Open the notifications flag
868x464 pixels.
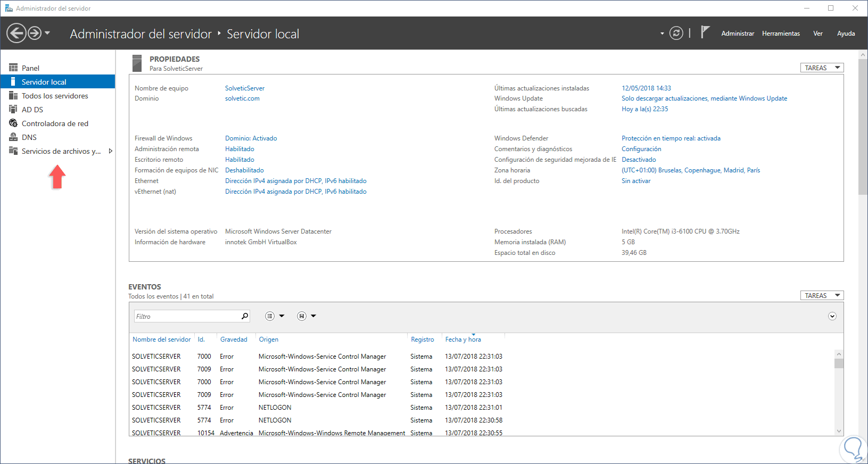pyautogui.click(x=705, y=32)
